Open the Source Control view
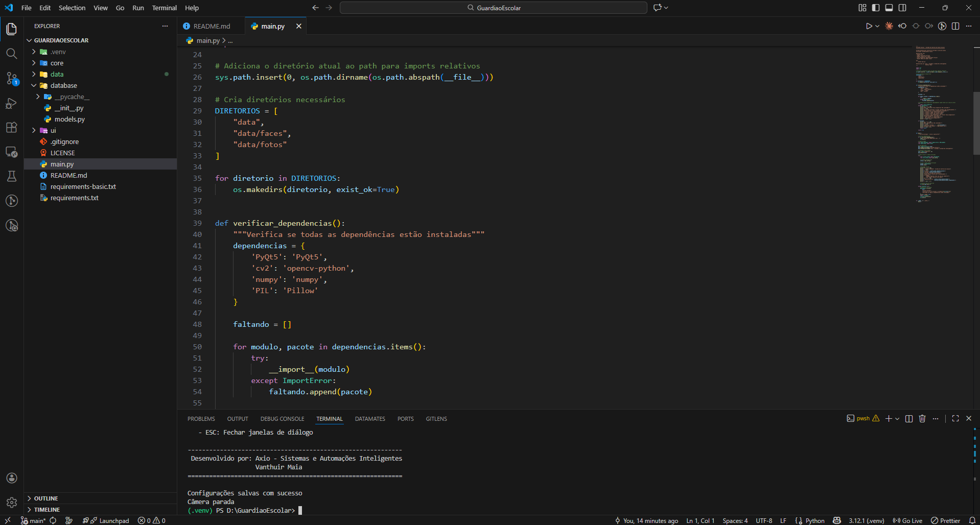This screenshot has height=525, width=980. point(11,78)
